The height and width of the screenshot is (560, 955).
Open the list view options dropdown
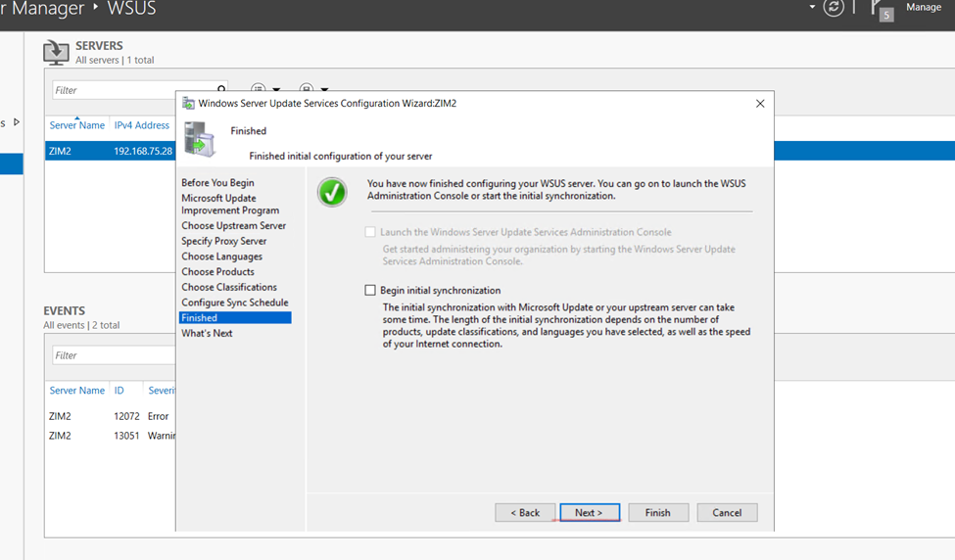264,89
